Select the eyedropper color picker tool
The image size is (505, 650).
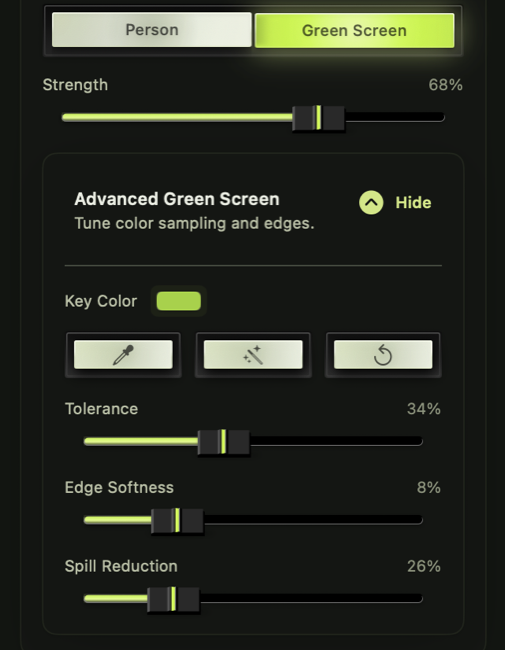point(123,355)
